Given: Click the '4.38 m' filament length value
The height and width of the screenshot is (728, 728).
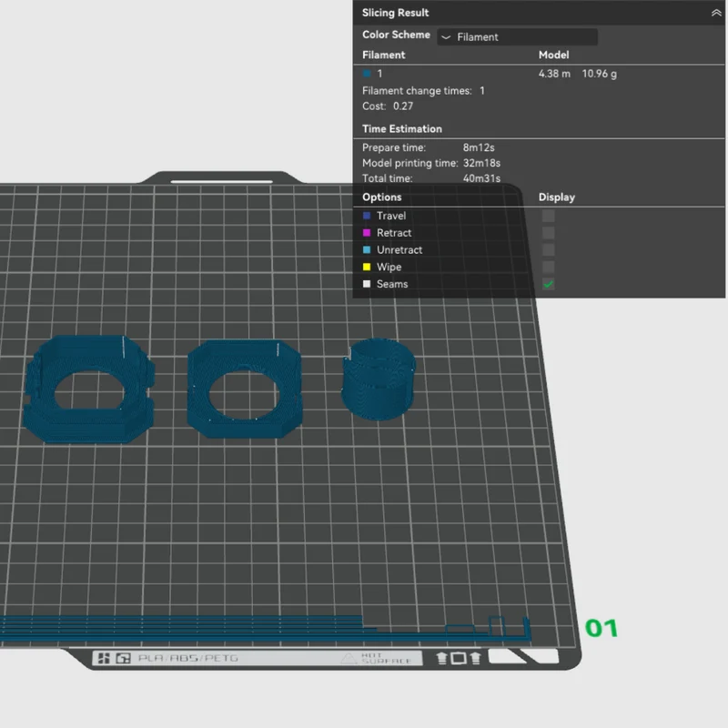Looking at the screenshot, I should coord(554,74).
